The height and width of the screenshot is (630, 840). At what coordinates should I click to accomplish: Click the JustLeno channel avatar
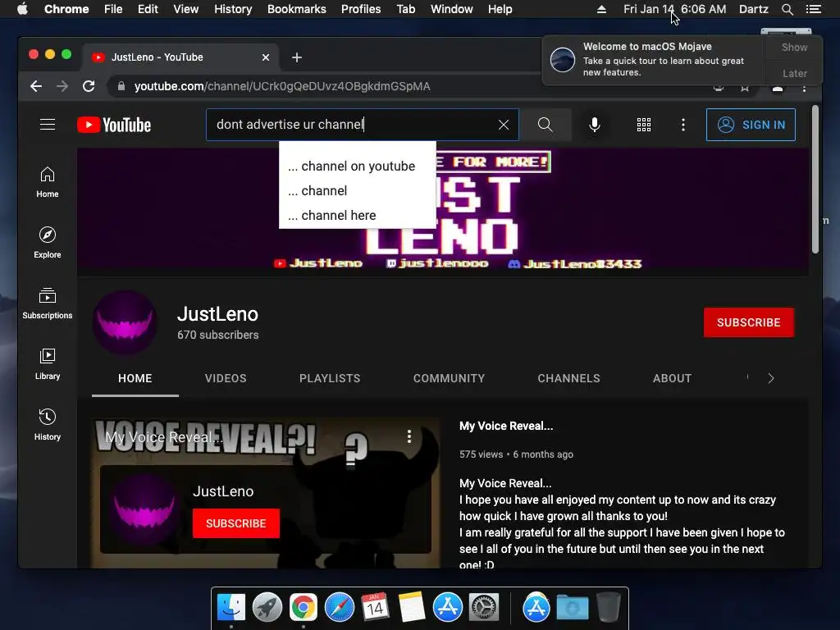pyautogui.click(x=125, y=322)
